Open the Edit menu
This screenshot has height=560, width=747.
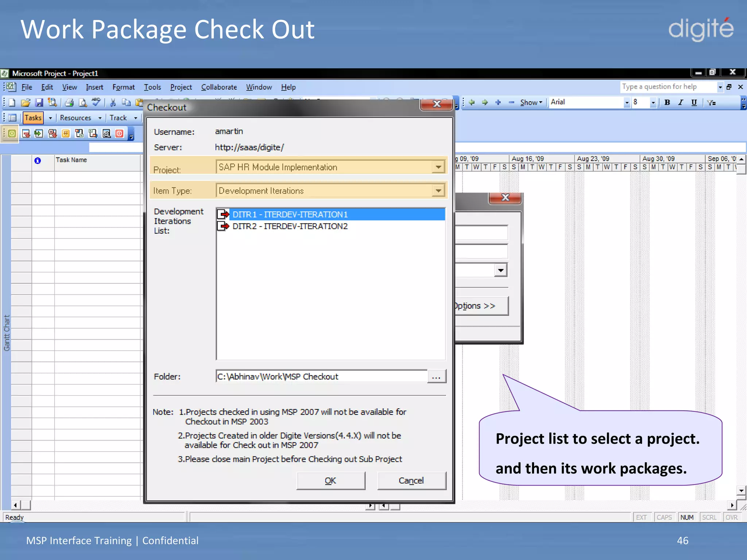click(x=47, y=87)
